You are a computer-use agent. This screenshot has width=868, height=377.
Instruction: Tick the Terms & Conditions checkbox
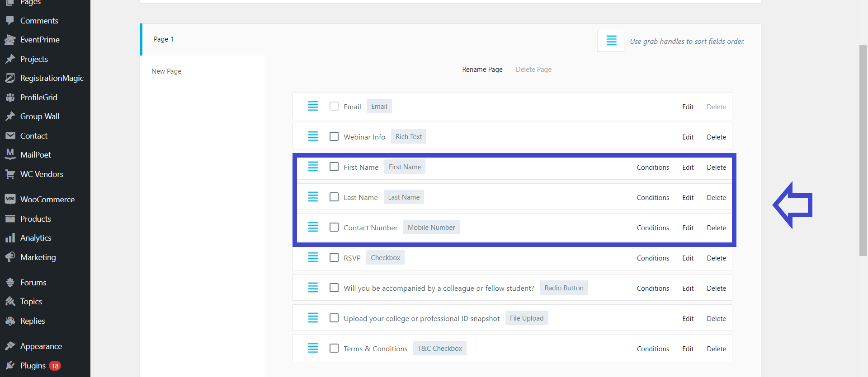[334, 348]
